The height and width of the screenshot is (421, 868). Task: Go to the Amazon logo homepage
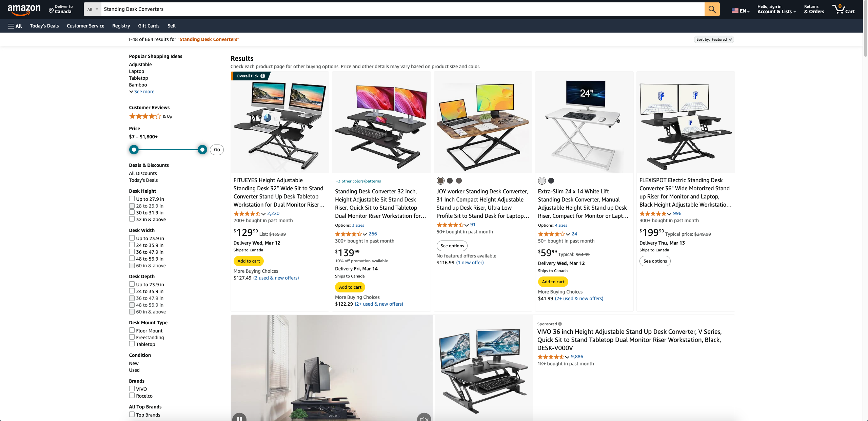point(24,9)
